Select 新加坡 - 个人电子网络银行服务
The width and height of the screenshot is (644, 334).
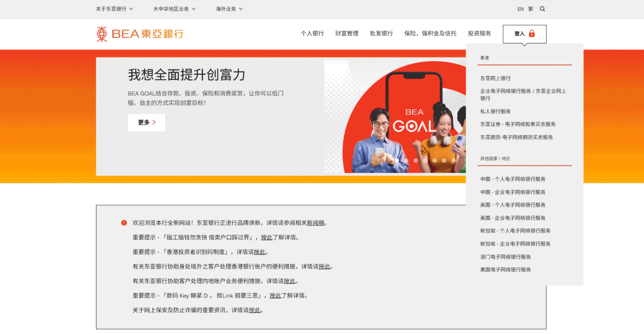515,231
